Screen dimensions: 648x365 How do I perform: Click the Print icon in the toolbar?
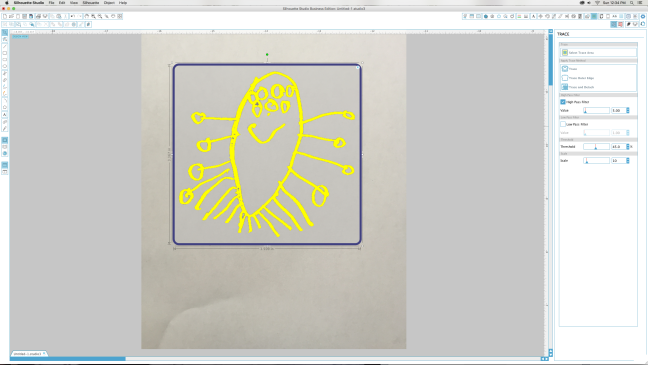pos(38,16)
